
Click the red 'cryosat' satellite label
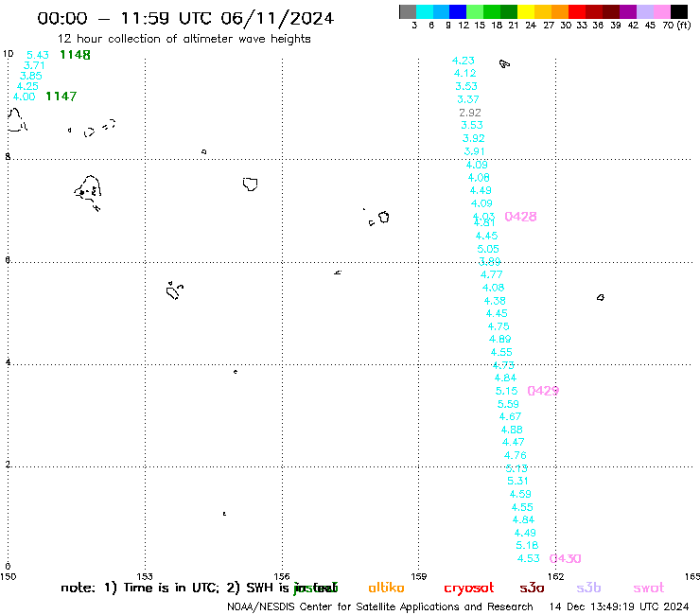coord(469,589)
